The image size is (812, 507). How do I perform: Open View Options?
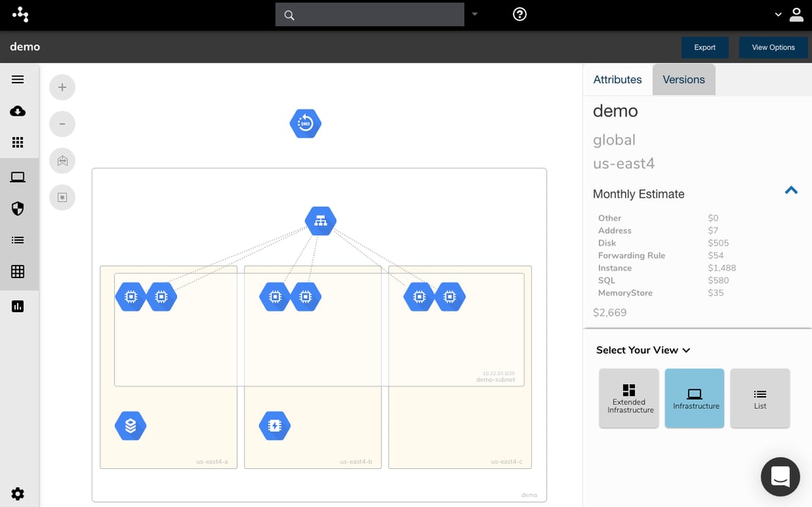tap(772, 47)
